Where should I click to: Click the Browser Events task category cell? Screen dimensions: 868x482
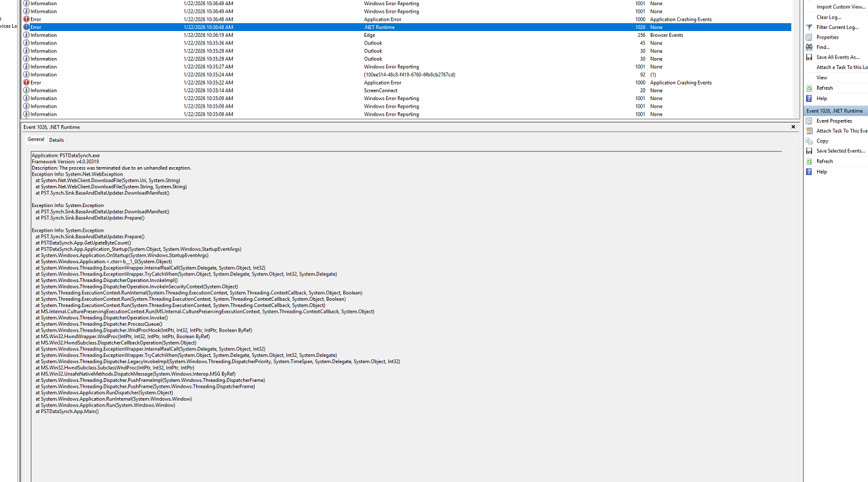pos(667,35)
